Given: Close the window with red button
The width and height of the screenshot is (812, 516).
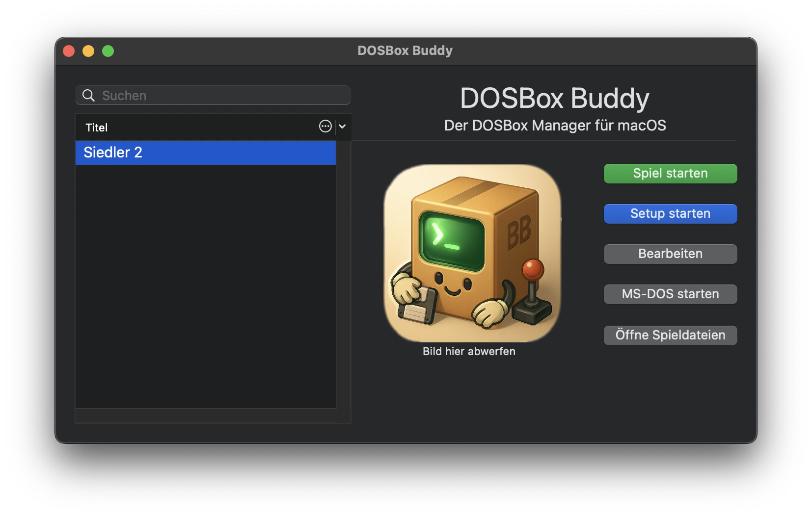Looking at the screenshot, I should [x=69, y=51].
